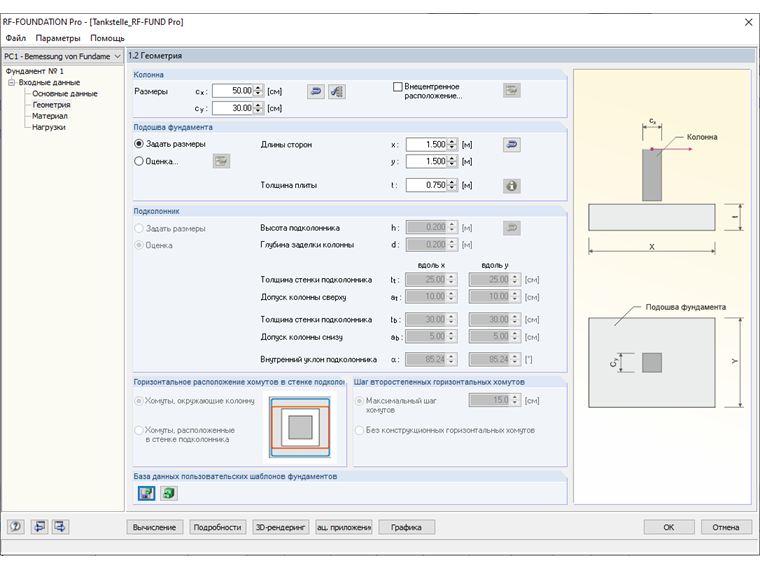Click the national annex button beside 3D-рендеринг
The height and width of the screenshot is (570, 760).
click(344, 527)
